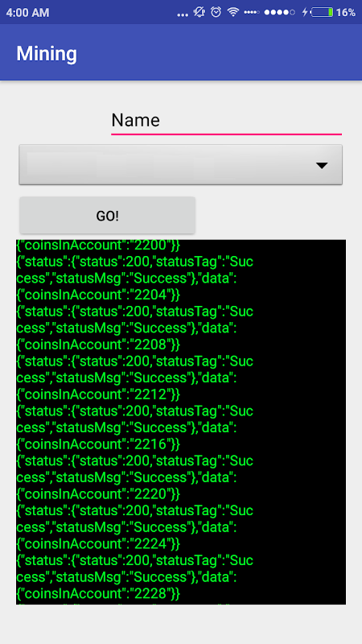Tap the muted notification bell icon
Viewport: 362px width, 644px height.
[x=200, y=12]
